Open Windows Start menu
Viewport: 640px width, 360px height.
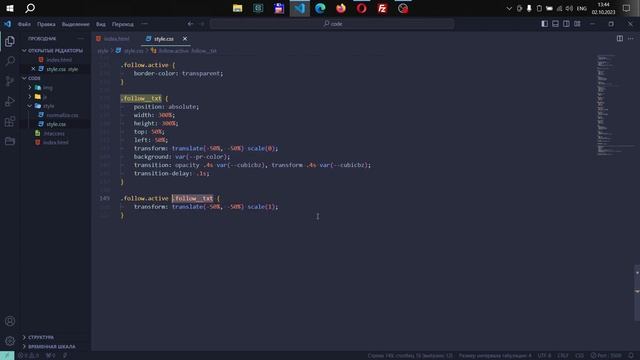point(10,8)
